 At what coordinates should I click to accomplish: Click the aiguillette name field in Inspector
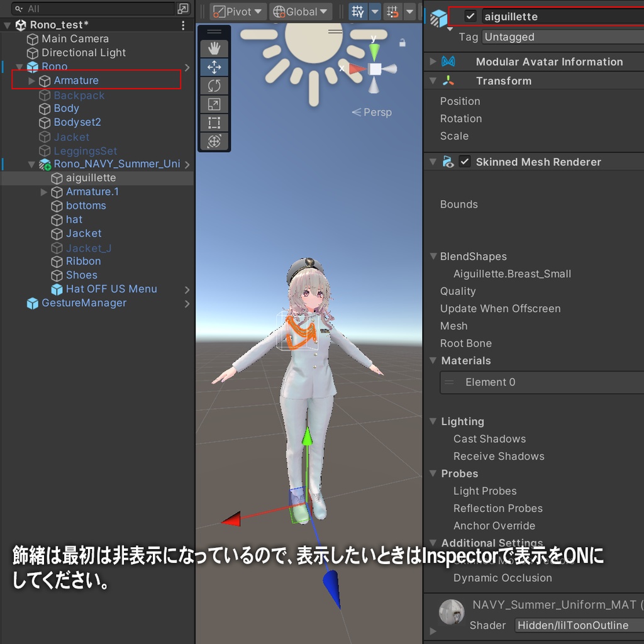coord(563,16)
